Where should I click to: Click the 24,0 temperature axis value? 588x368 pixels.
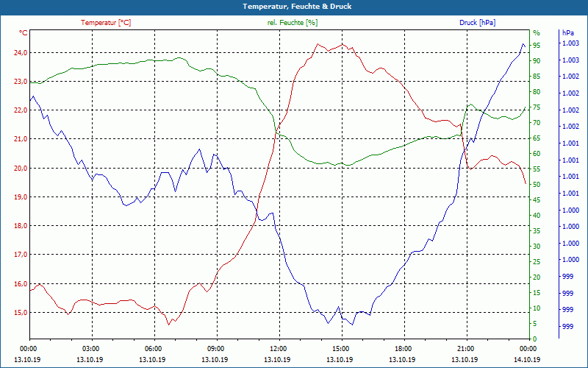coord(21,53)
